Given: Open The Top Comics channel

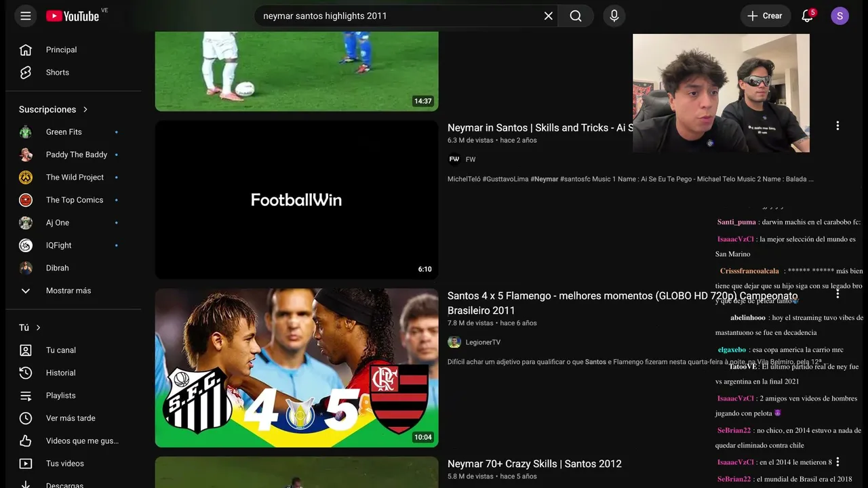Looking at the screenshot, I should click(x=73, y=200).
